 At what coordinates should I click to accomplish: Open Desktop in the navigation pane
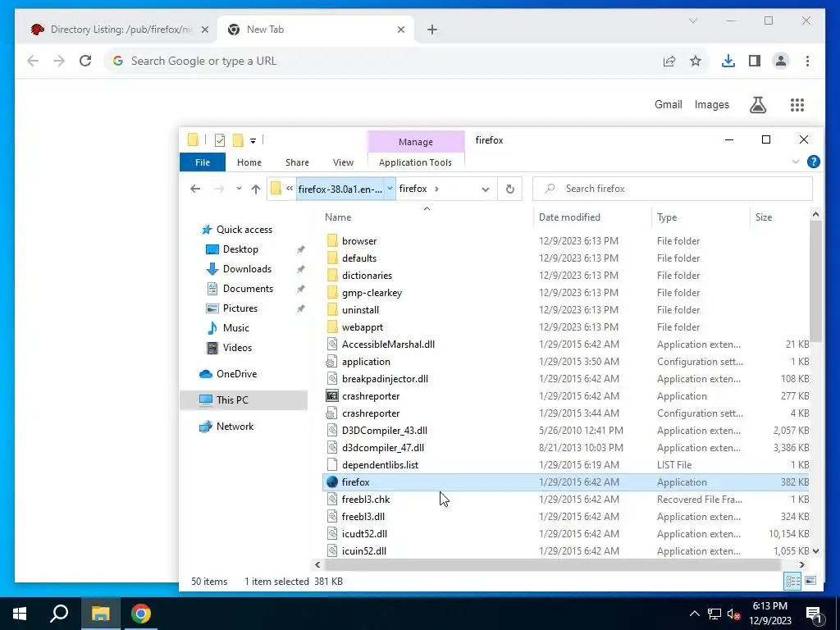pos(240,249)
